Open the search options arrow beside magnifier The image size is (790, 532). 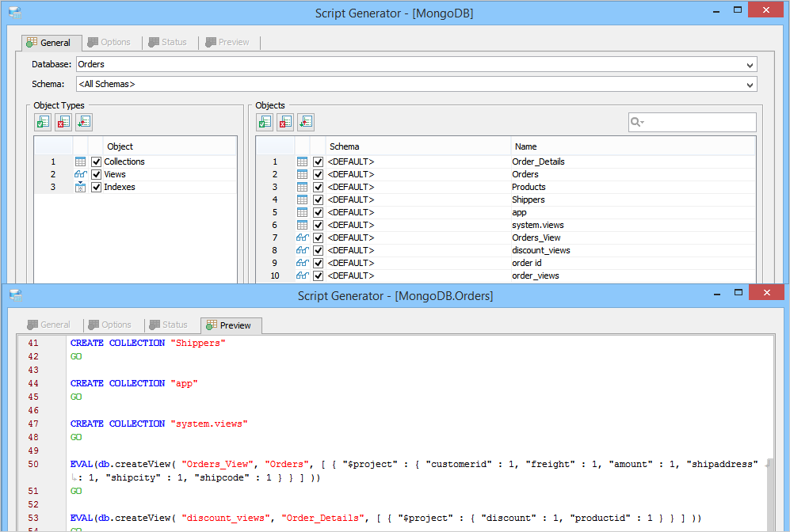click(643, 122)
